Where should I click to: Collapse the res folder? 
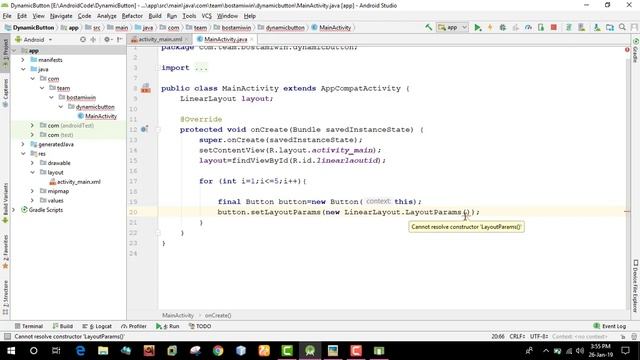pyautogui.click(x=23, y=153)
